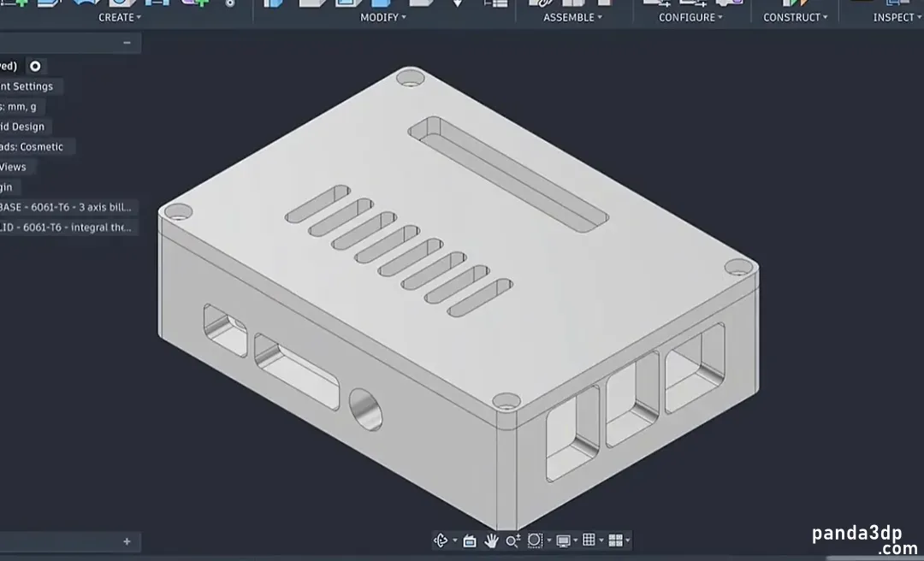This screenshot has width=924, height=561.
Task: Select the Zoom magnifier tool
Action: pos(512,540)
